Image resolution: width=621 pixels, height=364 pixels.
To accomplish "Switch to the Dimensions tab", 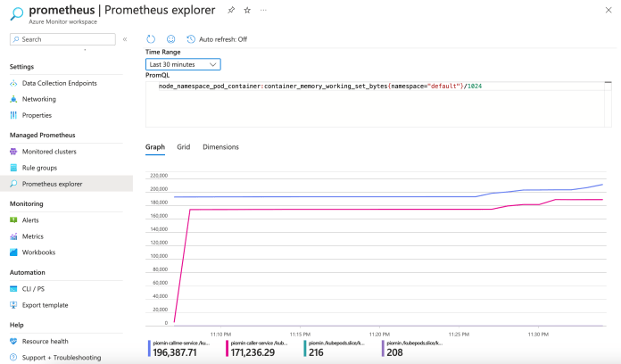I will point(220,147).
